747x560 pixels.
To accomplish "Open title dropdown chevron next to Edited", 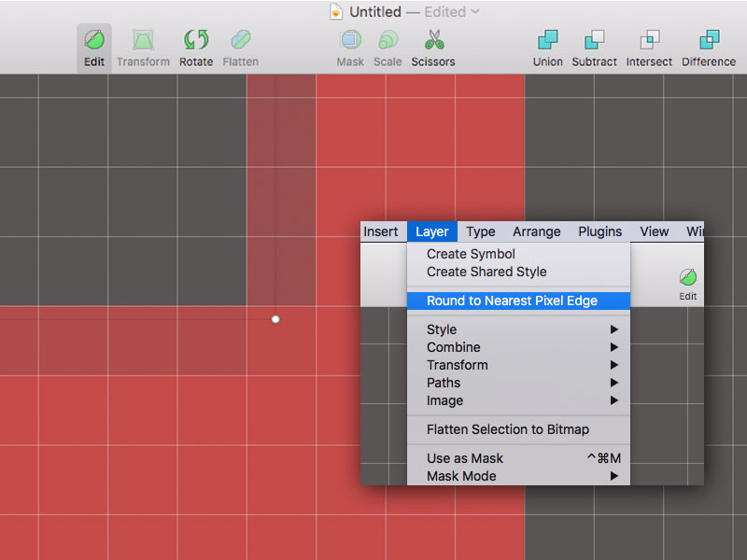I will [475, 11].
